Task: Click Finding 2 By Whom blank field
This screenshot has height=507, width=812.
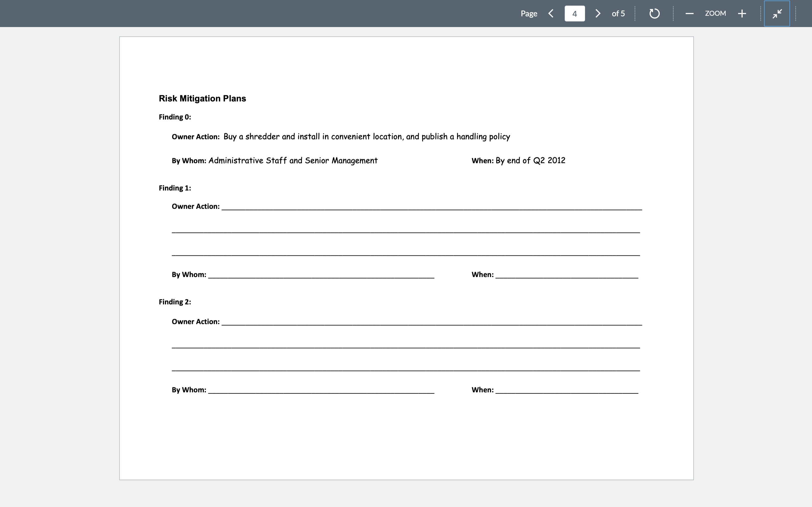Action: coord(321,390)
